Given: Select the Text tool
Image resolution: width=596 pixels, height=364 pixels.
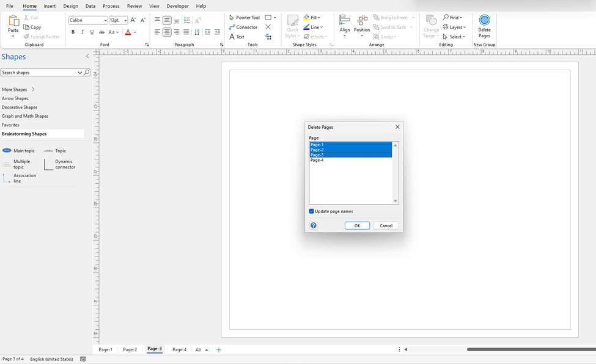Looking at the screenshot, I should point(238,37).
